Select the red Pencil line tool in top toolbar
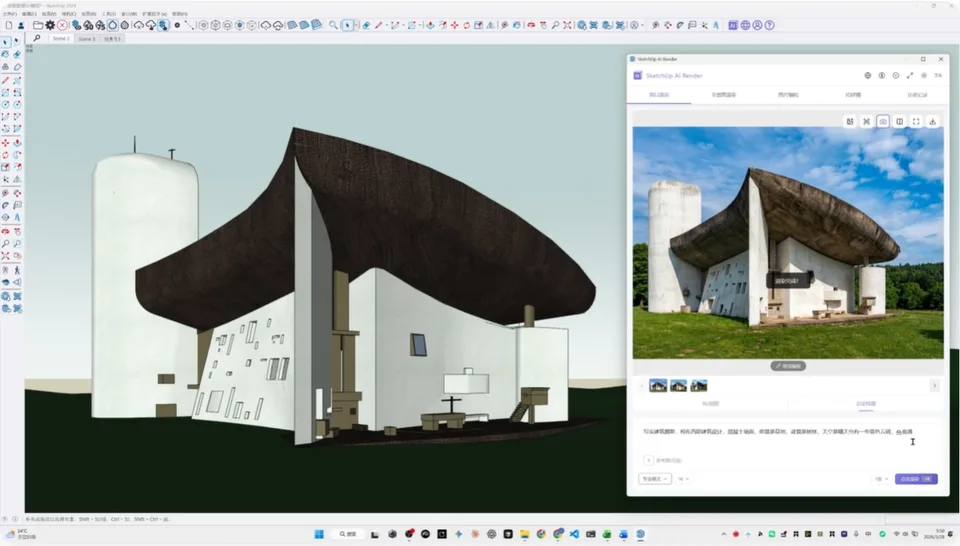This screenshot has height=546, width=960. click(x=379, y=25)
